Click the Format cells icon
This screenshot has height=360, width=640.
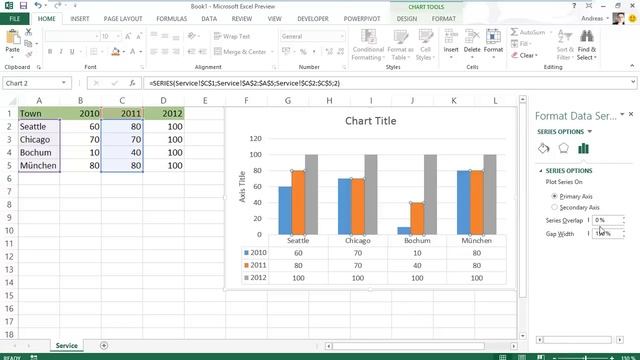(493, 36)
